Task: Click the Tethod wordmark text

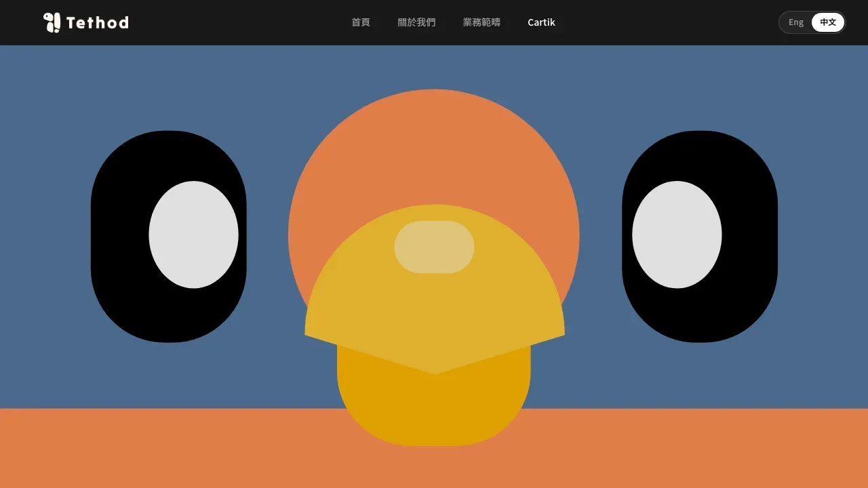Action: pyautogui.click(x=98, y=23)
